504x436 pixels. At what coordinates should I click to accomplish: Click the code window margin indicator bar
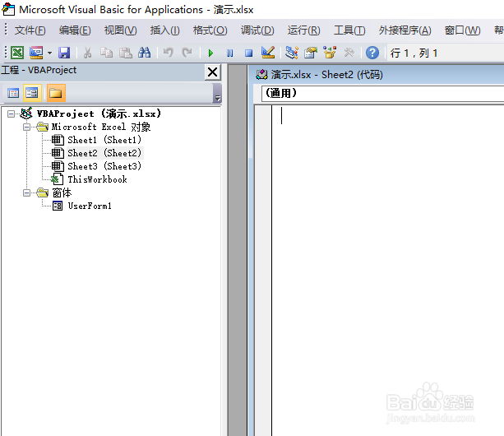point(263,270)
